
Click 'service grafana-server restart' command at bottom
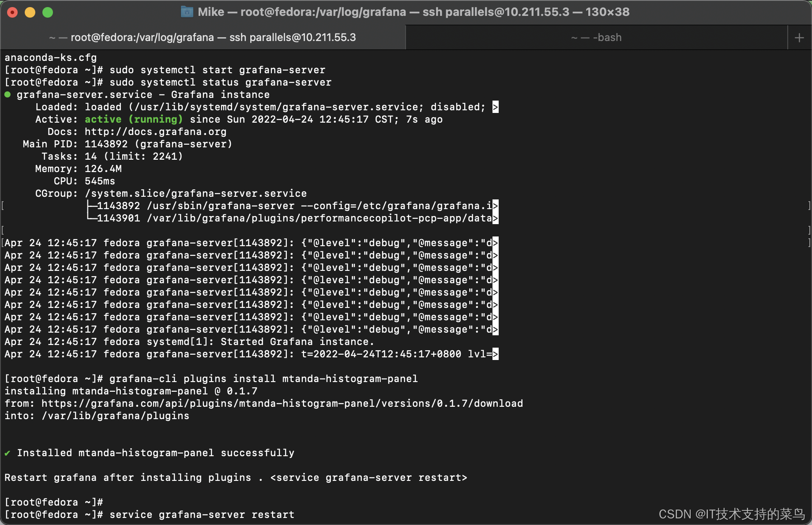click(x=202, y=514)
